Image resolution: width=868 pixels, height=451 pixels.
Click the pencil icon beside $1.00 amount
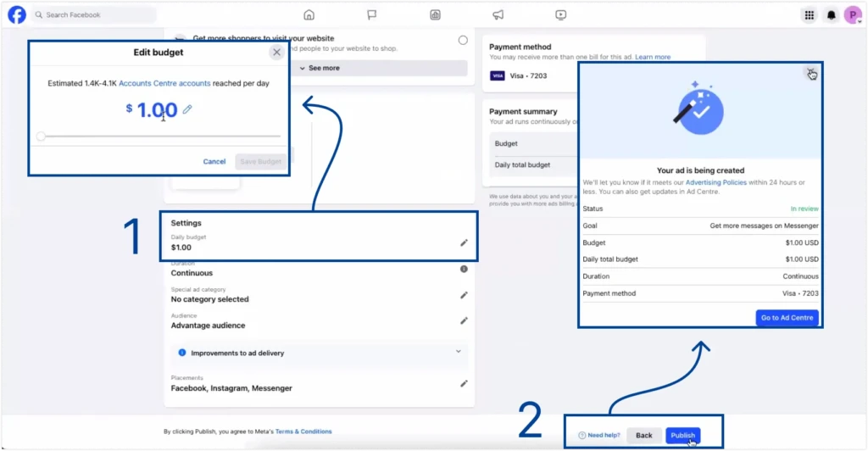[x=187, y=109]
